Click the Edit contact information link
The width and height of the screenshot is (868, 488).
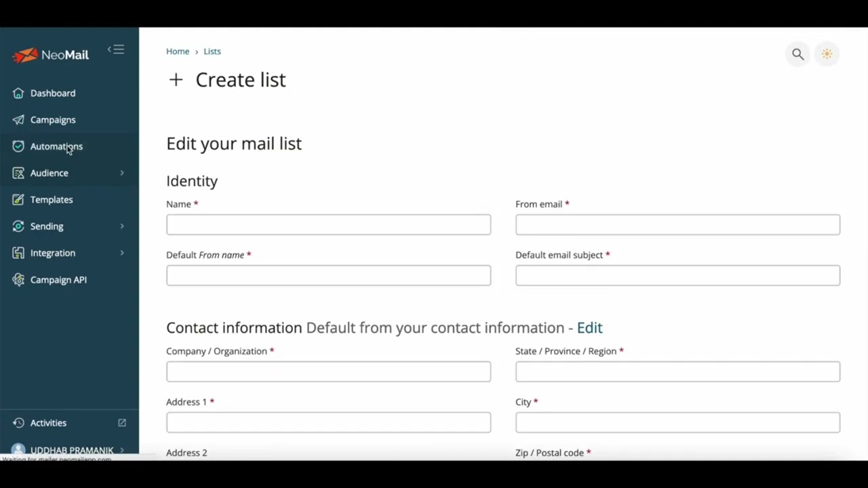coord(589,328)
